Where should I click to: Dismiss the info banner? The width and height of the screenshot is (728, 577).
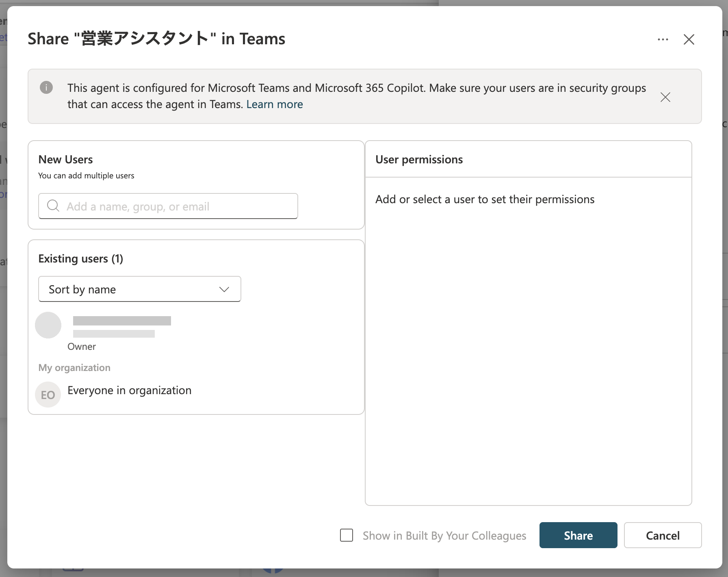(x=665, y=97)
